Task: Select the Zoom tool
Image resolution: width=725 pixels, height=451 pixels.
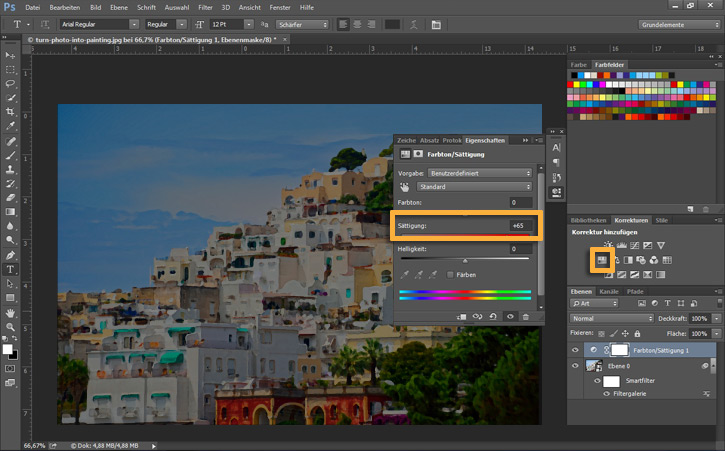Action: pos(11,327)
